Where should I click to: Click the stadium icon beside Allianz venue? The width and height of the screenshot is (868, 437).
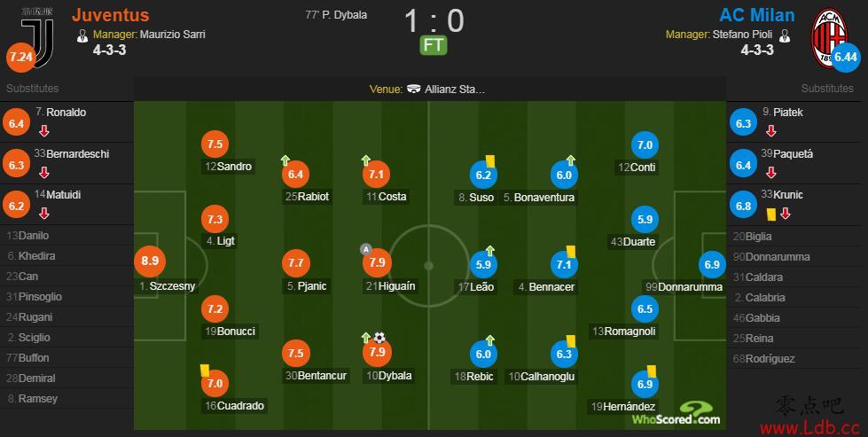point(413,89)
